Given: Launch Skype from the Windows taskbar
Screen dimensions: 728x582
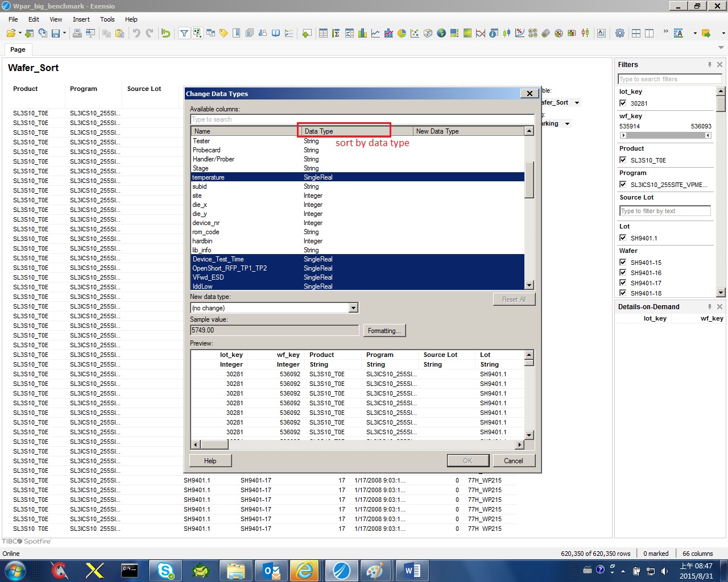Looking at the screenshot, I should tap(166, 570).
